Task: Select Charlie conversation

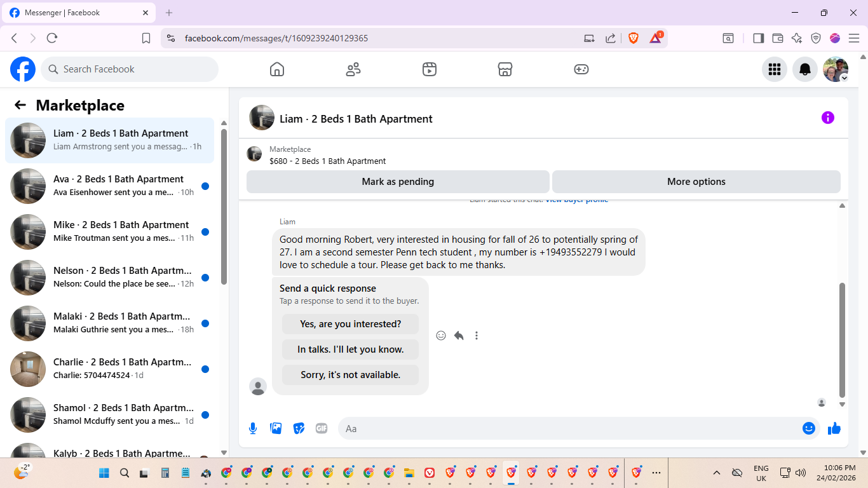Action: [x=109, y=369]
